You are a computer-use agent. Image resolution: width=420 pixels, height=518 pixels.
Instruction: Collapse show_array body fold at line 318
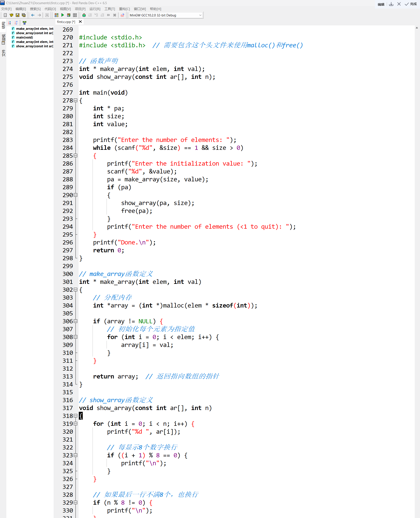pyautogui.click(x=76, y=416)
